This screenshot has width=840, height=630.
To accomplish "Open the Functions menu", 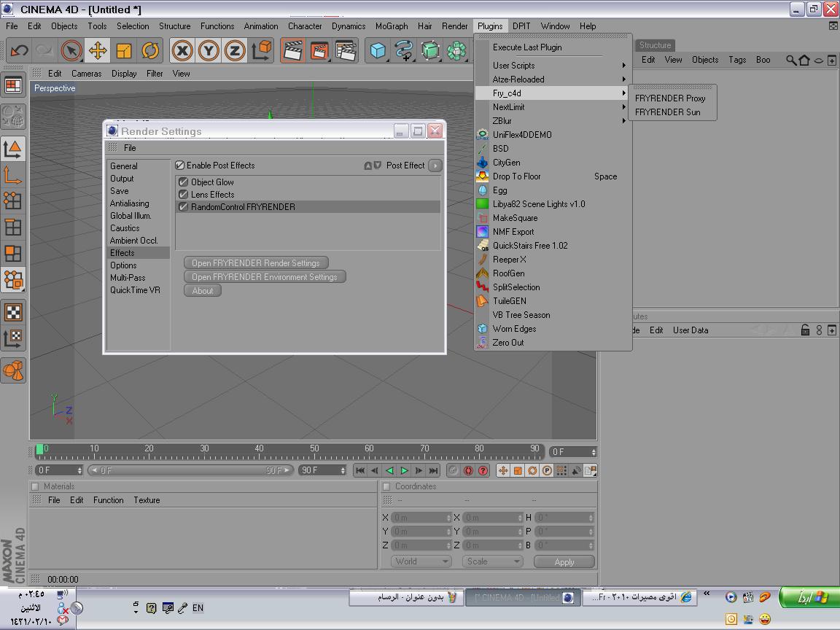I will pyautogui.click(x=217, y=26).
